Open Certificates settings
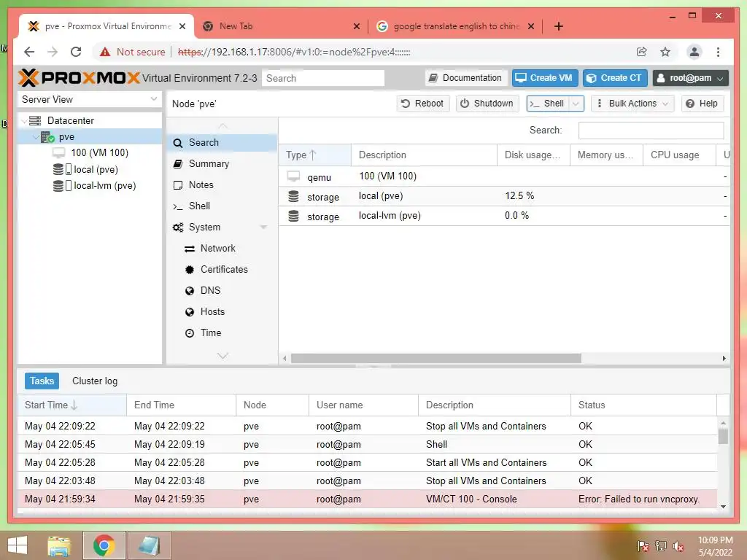Image resolution: width=747 pixels, height=560 pixels. (222, 269)
